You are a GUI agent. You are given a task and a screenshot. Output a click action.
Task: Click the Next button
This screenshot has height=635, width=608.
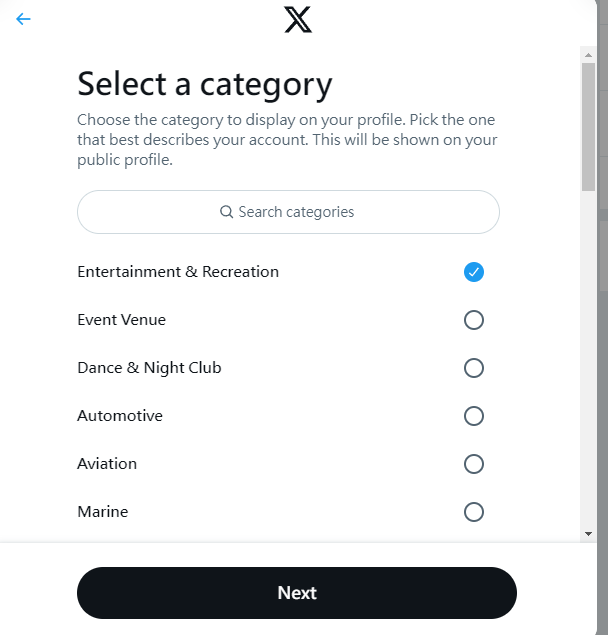coord(297,592)
